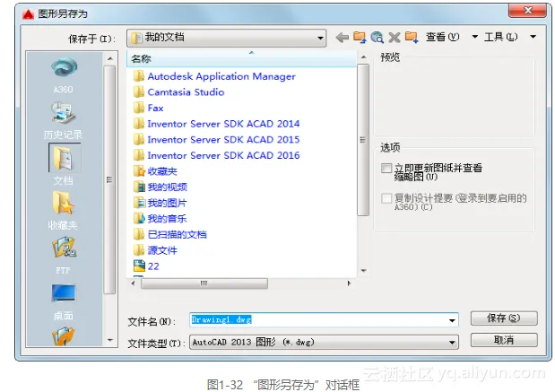The height and width of the screenshot is (392, 555).
Task: Click the 保存(S) button
Action: click(504, 318)
